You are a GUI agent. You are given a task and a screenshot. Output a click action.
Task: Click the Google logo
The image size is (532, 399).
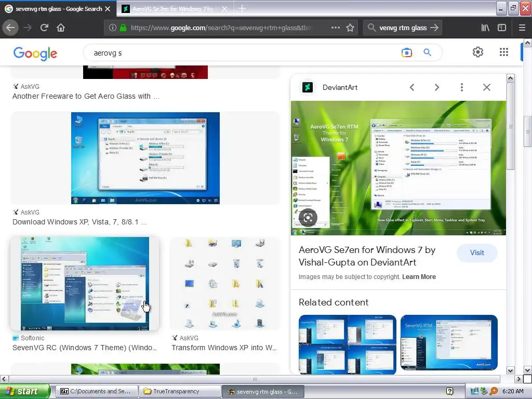35,54
